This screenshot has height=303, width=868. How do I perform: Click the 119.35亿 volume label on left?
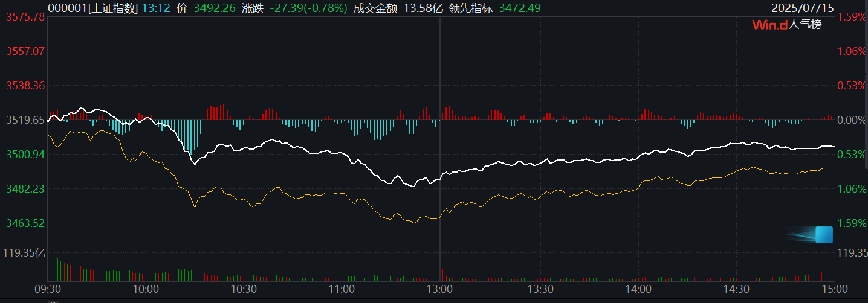(x=24, y=252)
